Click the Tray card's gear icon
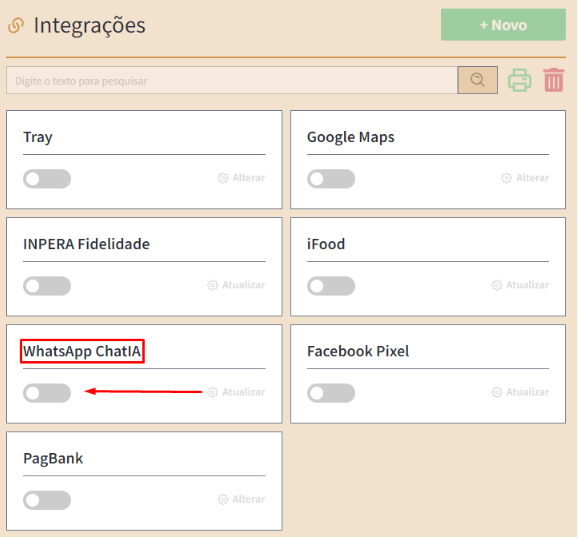Screen dimensions: 579x538 [223, 178]
